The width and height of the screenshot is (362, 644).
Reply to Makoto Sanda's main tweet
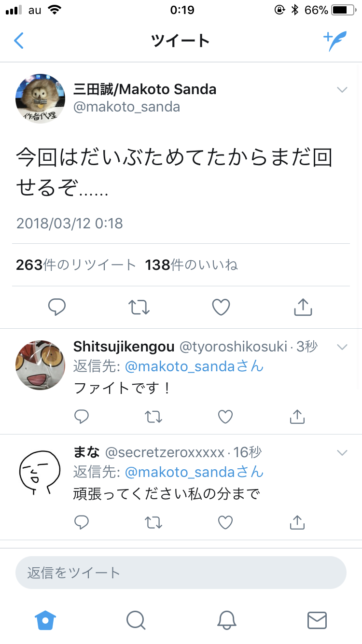57,307
